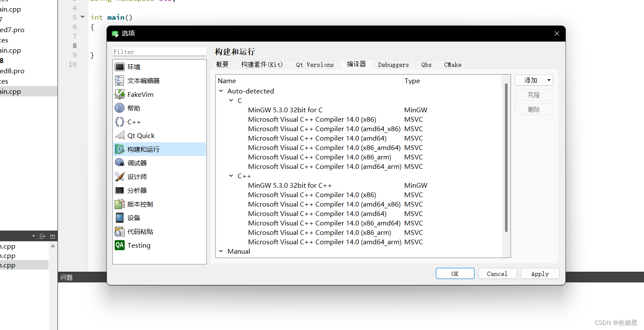This screenshot has height=330, width=644.
Task: Expand the Manual compiler section
Action: tap(221, 251)
